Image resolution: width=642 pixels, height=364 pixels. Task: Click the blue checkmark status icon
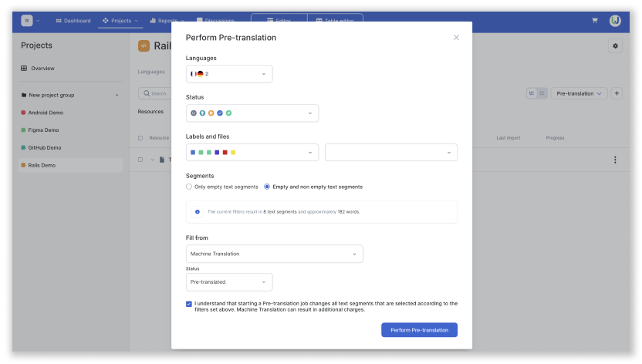(x=220, y=113)
